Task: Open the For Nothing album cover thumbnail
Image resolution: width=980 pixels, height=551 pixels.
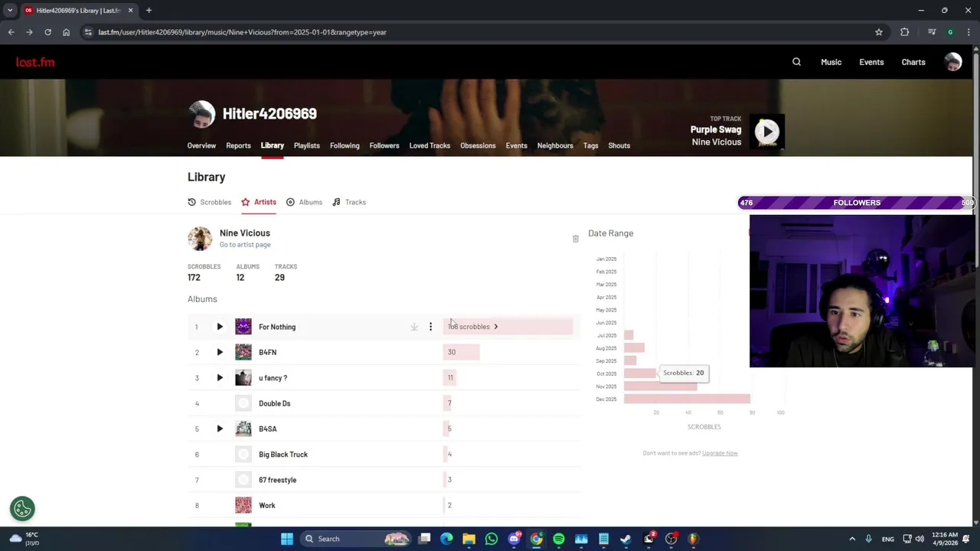Action: [243, 327]
